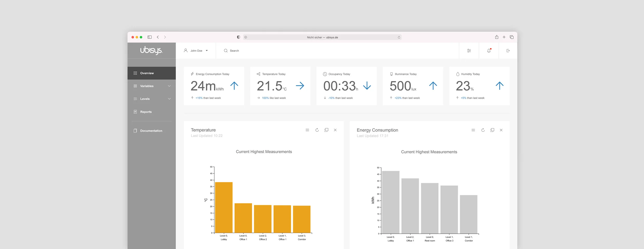
Task: Open the notifications bell icon
Action: click(x=489, y=51)
